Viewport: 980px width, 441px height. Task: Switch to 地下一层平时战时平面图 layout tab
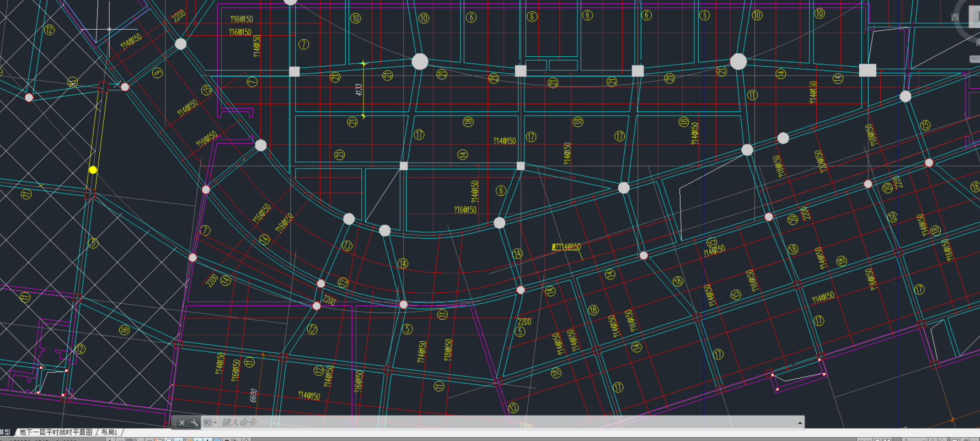(x=56, y=432)
